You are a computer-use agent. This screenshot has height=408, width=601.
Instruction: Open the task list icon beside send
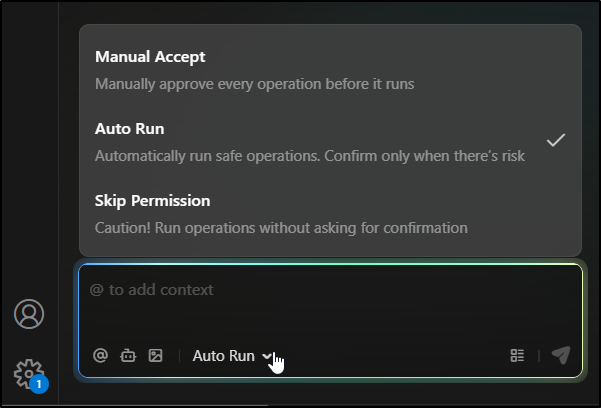pyautogui.click(x=517, y=355)
